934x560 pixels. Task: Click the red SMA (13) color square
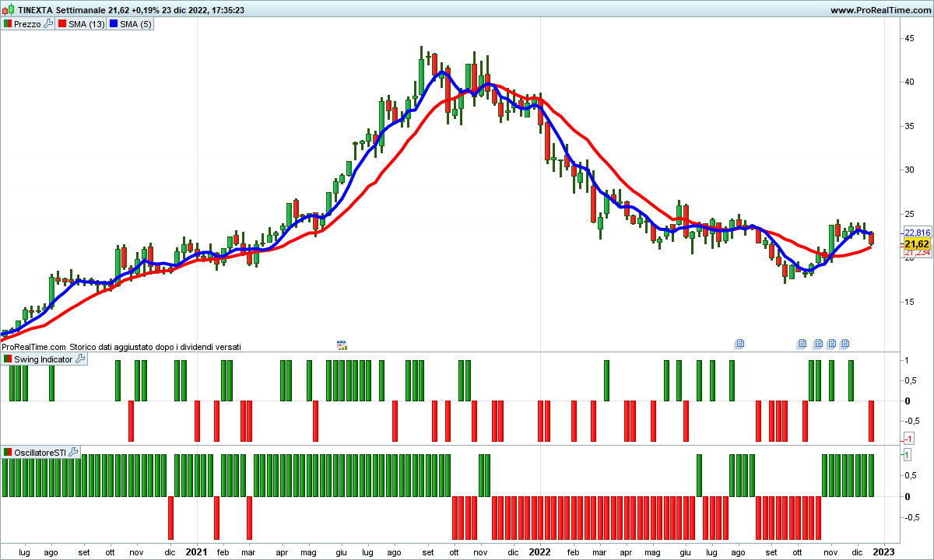[61, 24]
